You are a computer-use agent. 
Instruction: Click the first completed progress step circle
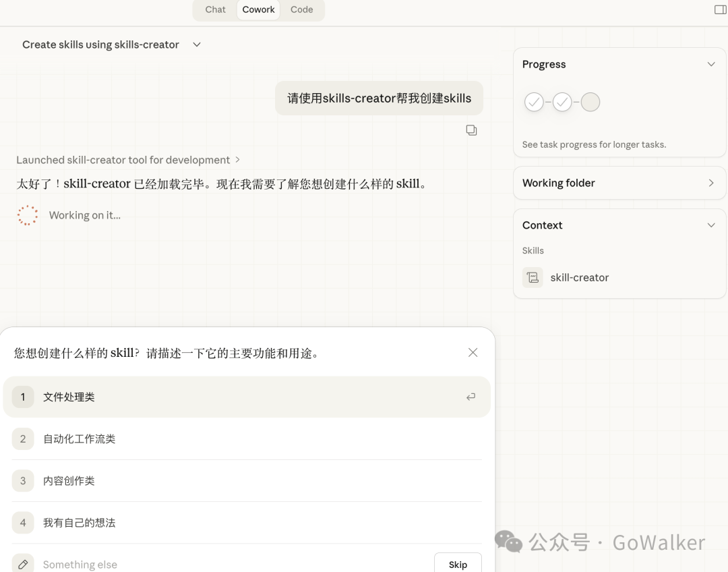534,102
